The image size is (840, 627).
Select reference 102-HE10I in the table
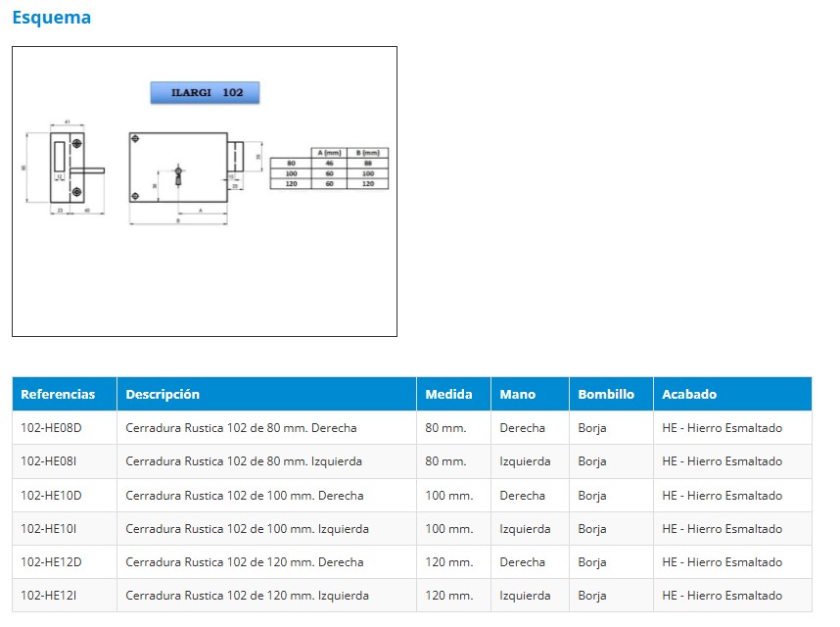point(49,529)
